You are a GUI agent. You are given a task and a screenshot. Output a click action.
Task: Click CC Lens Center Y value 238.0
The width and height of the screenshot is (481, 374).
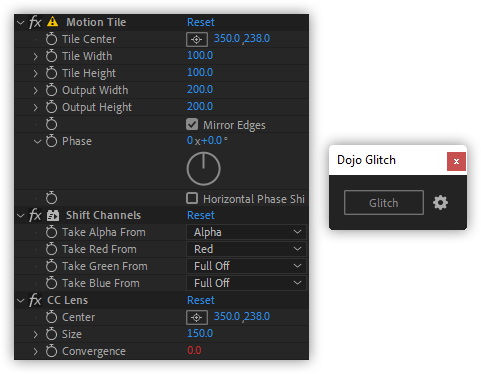[x=257, y=316]
